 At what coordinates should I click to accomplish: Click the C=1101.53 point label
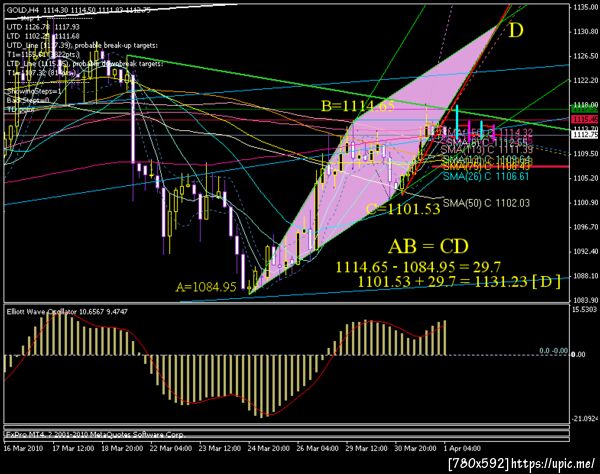coord(403,209)
